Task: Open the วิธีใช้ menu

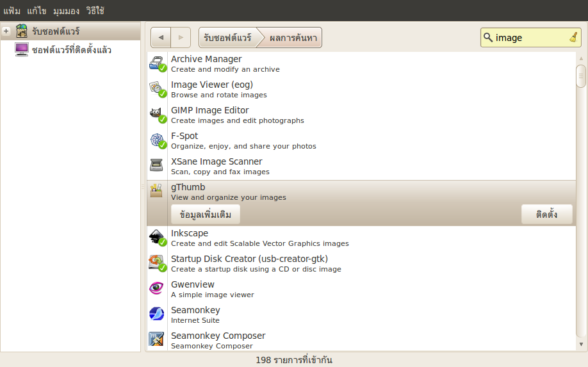Action: click(x=95, y=11)
